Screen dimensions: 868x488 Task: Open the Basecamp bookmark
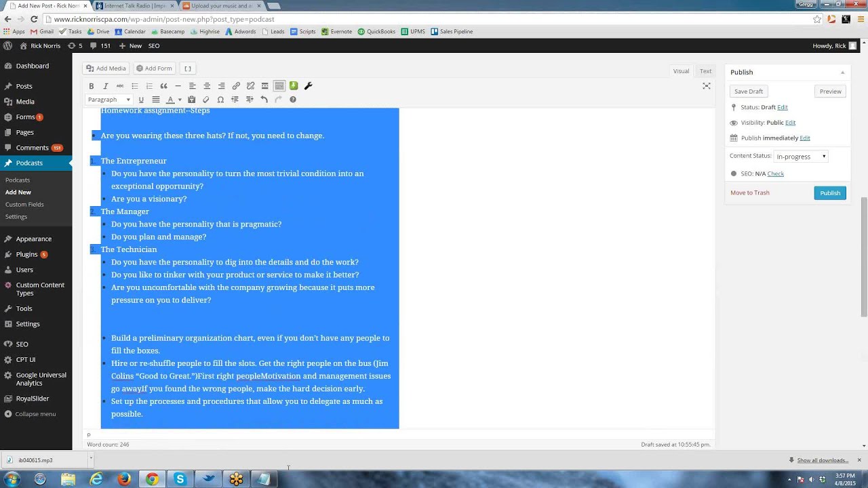point(167,31)
